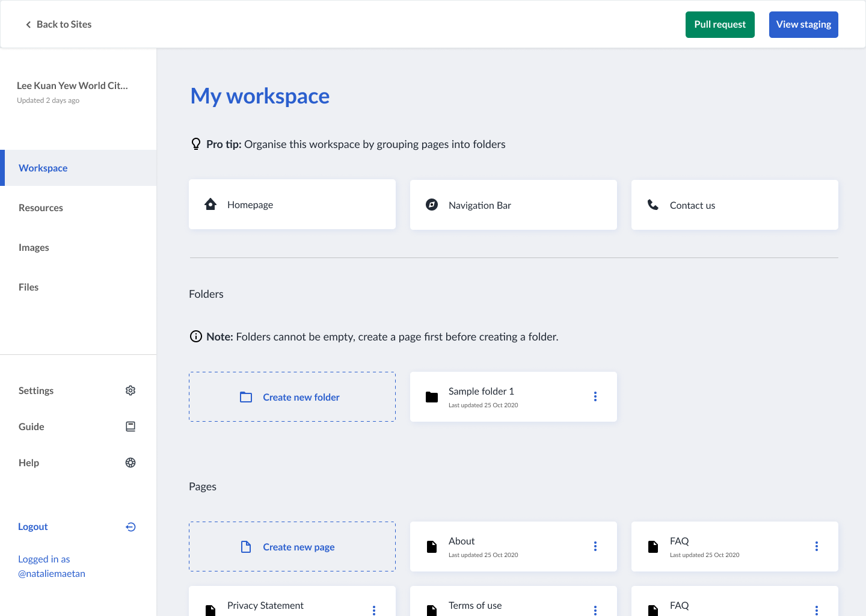866x616 pixels.
Task: Click the phone icon on Contact us card
Action: point(653,205)
